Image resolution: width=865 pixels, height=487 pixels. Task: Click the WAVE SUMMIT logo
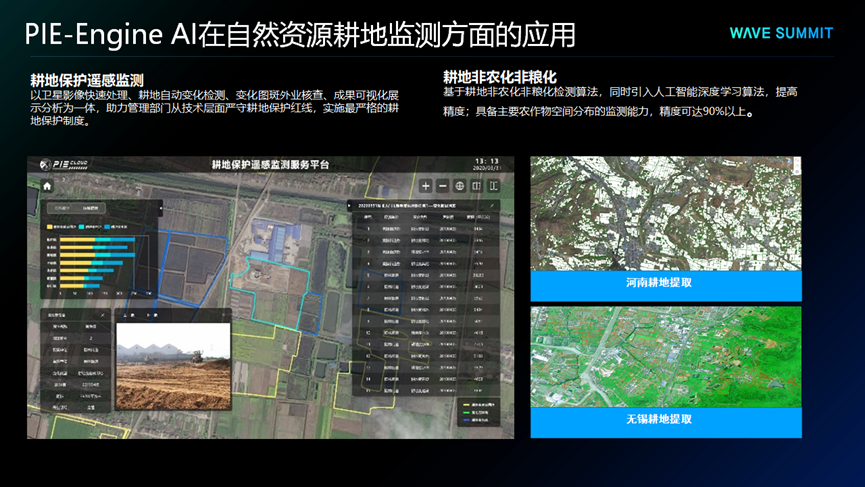coord(781,33)
